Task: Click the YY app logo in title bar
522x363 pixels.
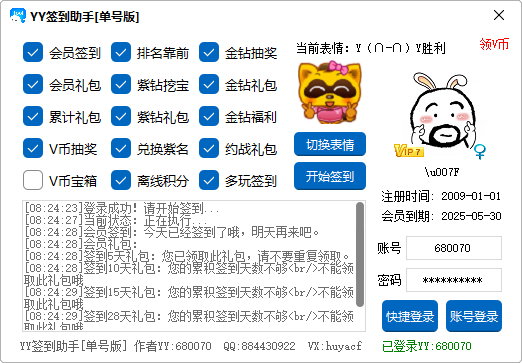Action: pyautogui.click(x=18, y=15)
